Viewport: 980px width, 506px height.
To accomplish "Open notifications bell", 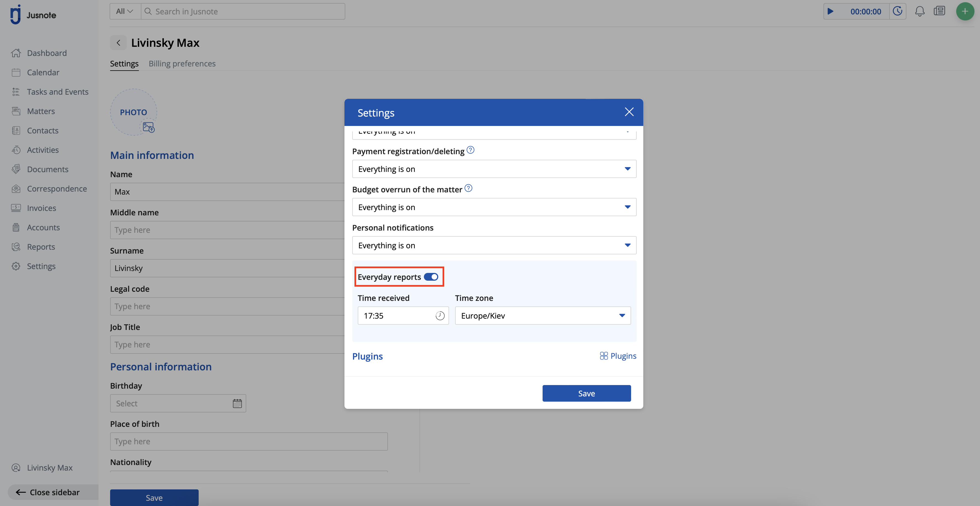I will tap(919, 11).
